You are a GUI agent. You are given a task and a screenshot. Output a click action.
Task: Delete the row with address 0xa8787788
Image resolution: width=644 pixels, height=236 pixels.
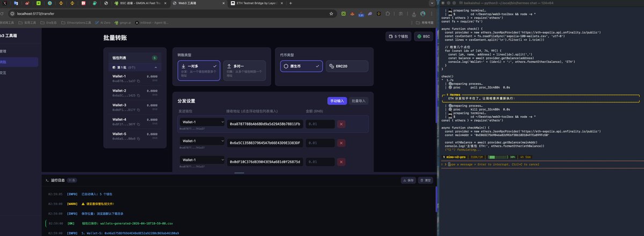[x=341, y=124]
